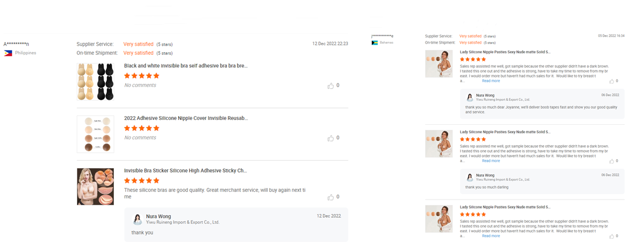Click thumbs-up on 2022 Adhesive Silicone Nipple Cover review
644x242 pixels.
(x=331, y=138)
